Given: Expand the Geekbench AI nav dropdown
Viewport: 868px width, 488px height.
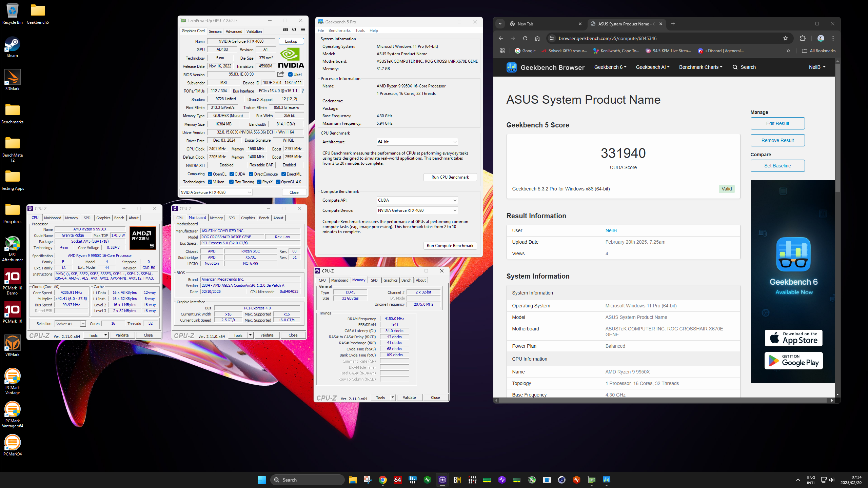Looking at the screenshot, I should click(652, 67).
